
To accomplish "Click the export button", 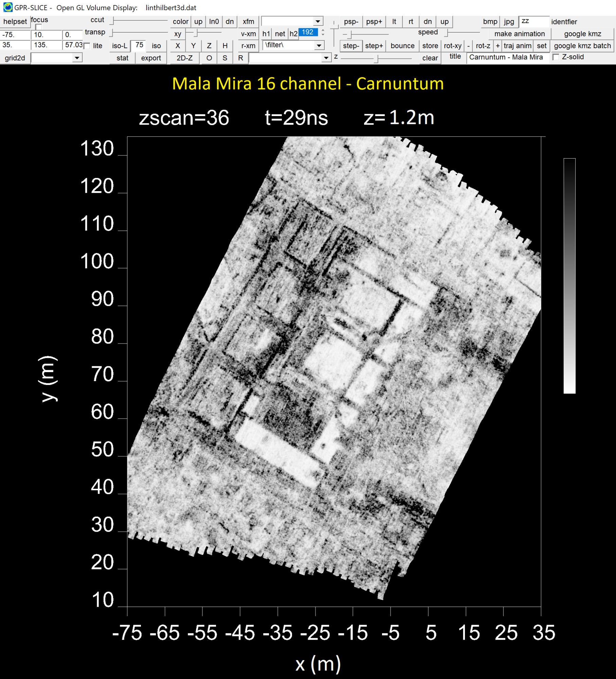I will [x=151, y=58].
